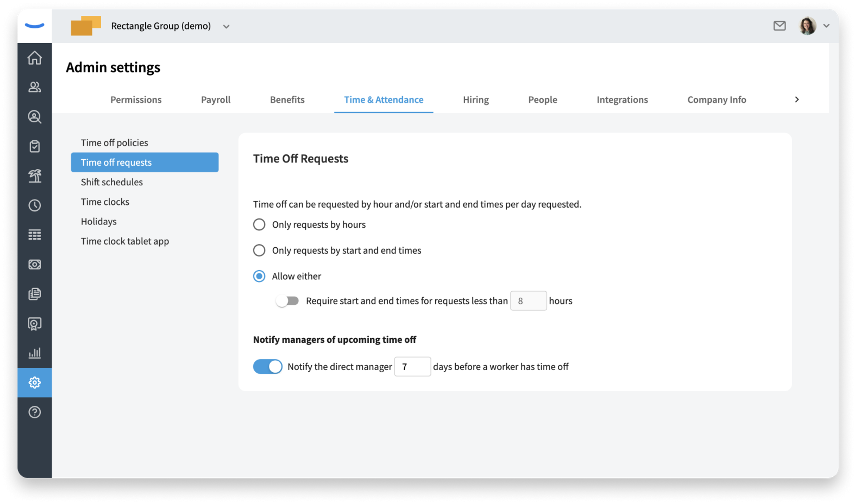Viewport: 856px width, 504px height.
Task: Open the mail envelope inbox icon
Action: tap(779, 26)
